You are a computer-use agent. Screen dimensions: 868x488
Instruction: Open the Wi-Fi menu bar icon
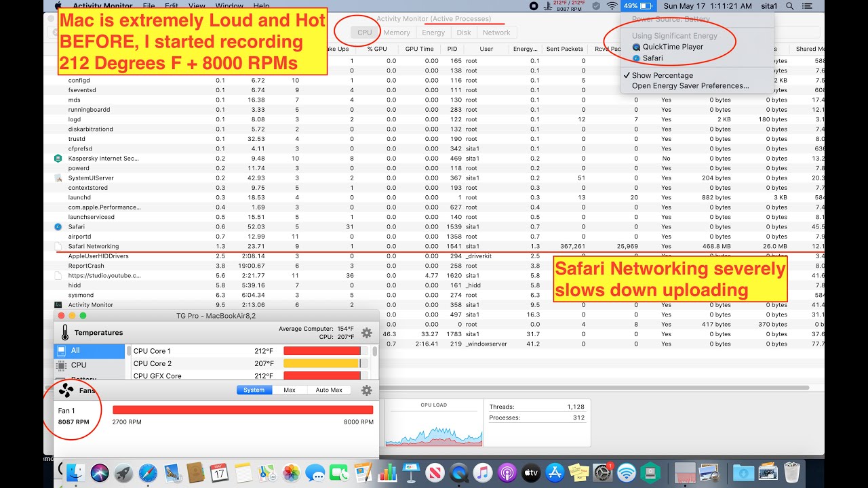pos(612,5)
